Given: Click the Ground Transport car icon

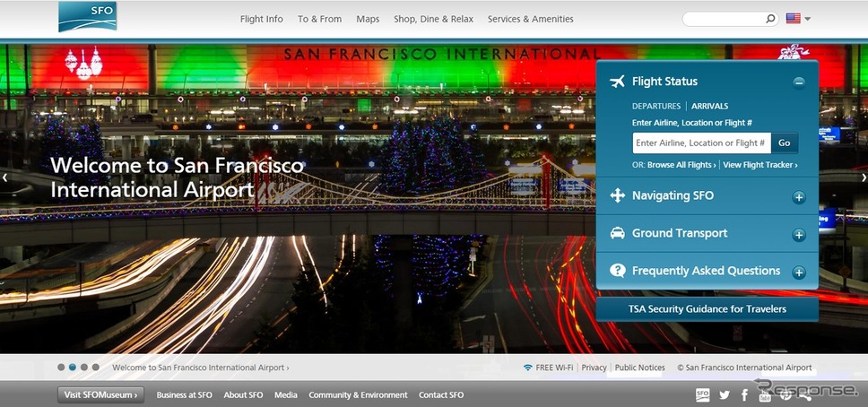Looking at the screenshot, I should pos(617,233).
